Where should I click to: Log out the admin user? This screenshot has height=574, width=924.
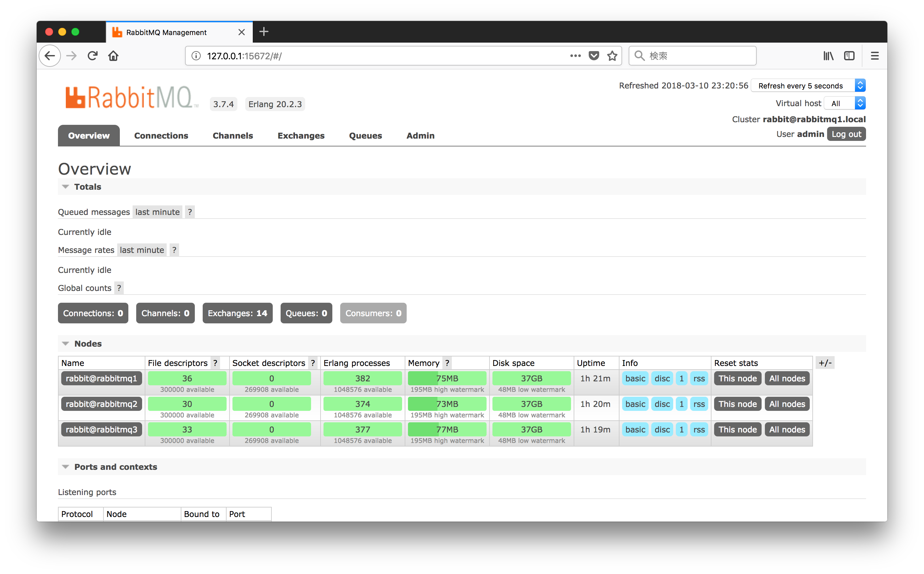tap(846, 134)
